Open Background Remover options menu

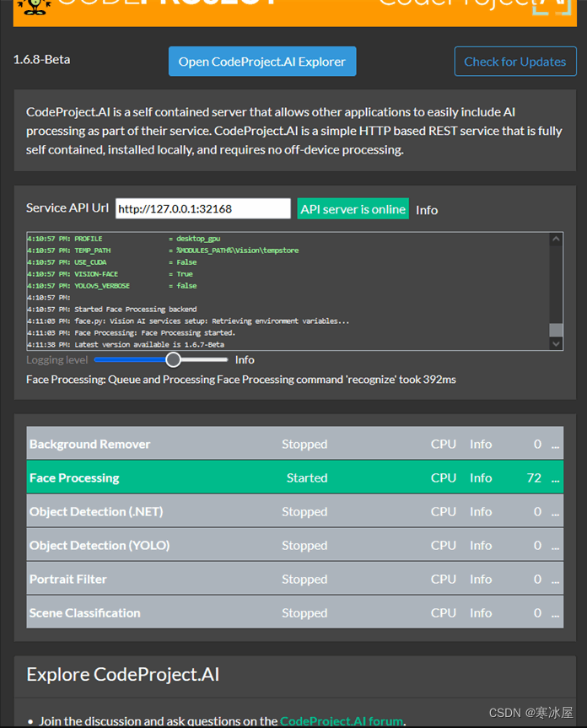555,445
